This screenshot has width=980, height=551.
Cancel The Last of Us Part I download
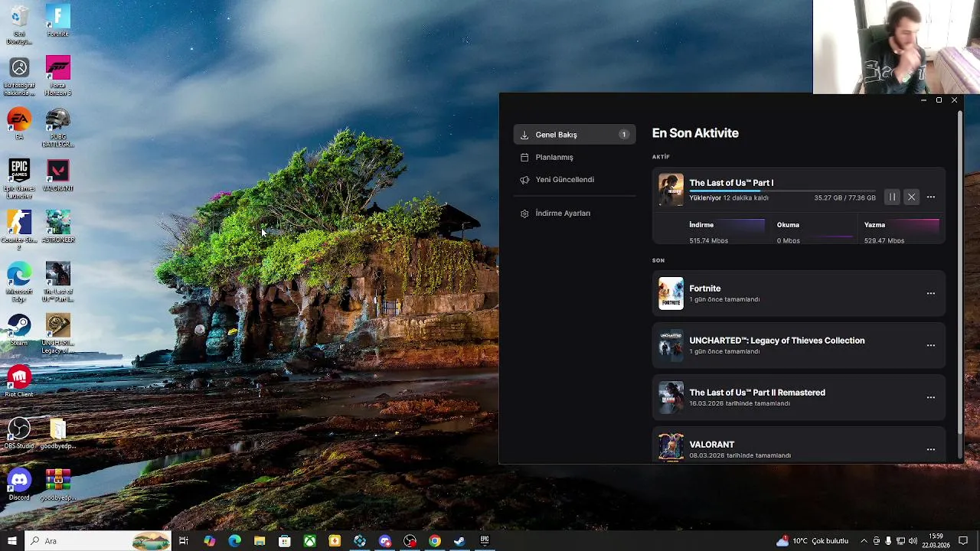coord(911,197)
